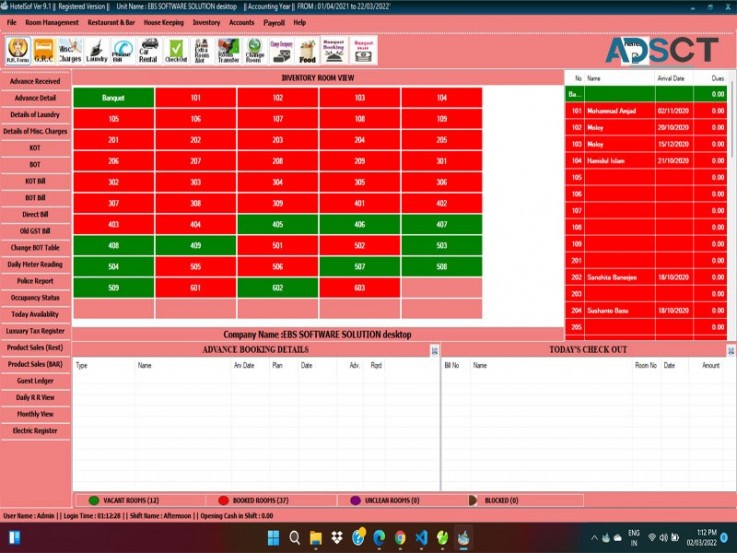The width and height of the screenshot is (737, 553).
Task: Open the House Keeping menu
Action: pos(164,23)
